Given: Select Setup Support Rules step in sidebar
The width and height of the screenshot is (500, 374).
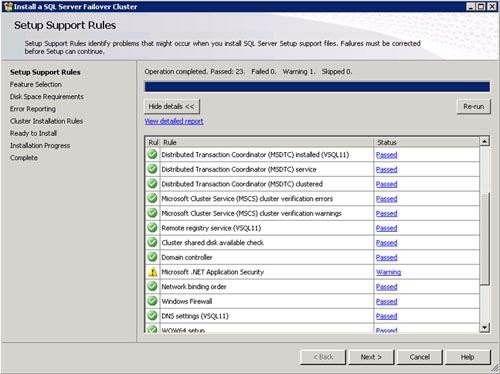Looking at the screenshot, I should click(x=45, y=72).
